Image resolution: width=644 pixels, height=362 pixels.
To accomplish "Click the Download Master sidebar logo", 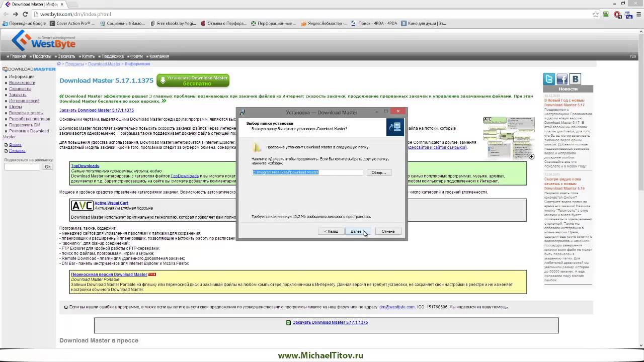I will pos(29,69).
